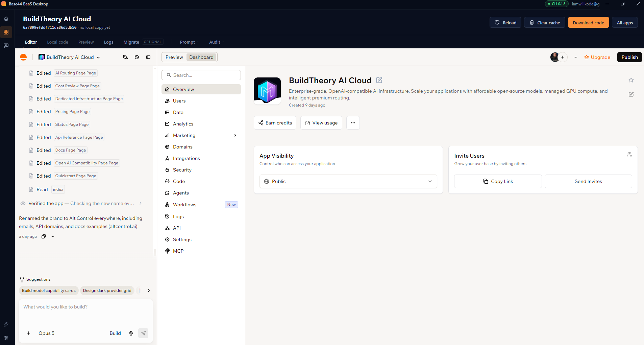
Task: Open the Audit dropdown tab
Action: (217, 42)
